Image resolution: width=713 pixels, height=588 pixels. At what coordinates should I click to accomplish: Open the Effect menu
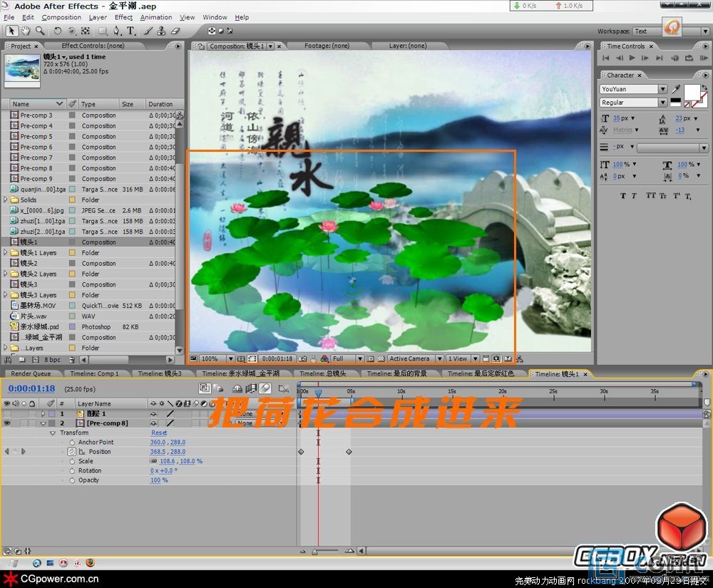(123, 17)
